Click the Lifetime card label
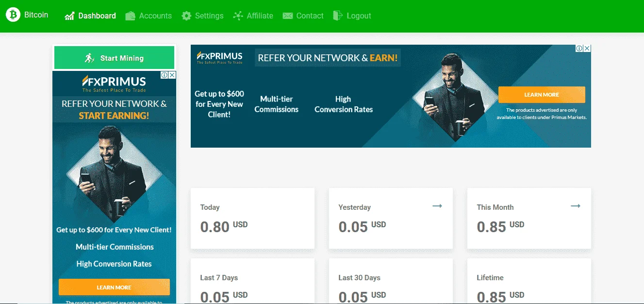The height and width of the screenshot is (304, 644). (490, 278)
